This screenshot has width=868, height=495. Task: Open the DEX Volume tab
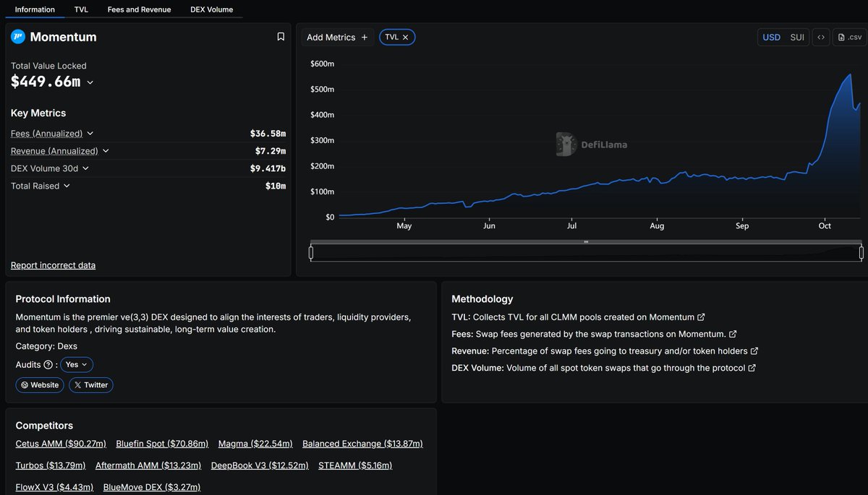(211, 9)
